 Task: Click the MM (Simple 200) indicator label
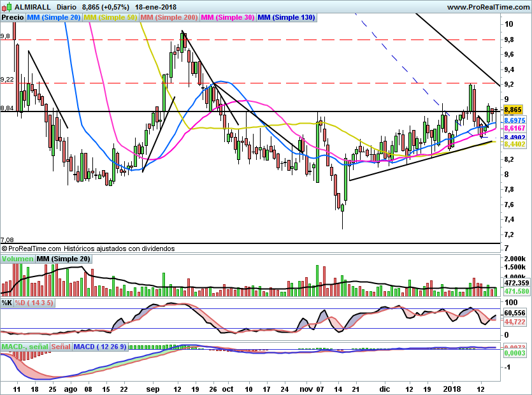(169, 18)
